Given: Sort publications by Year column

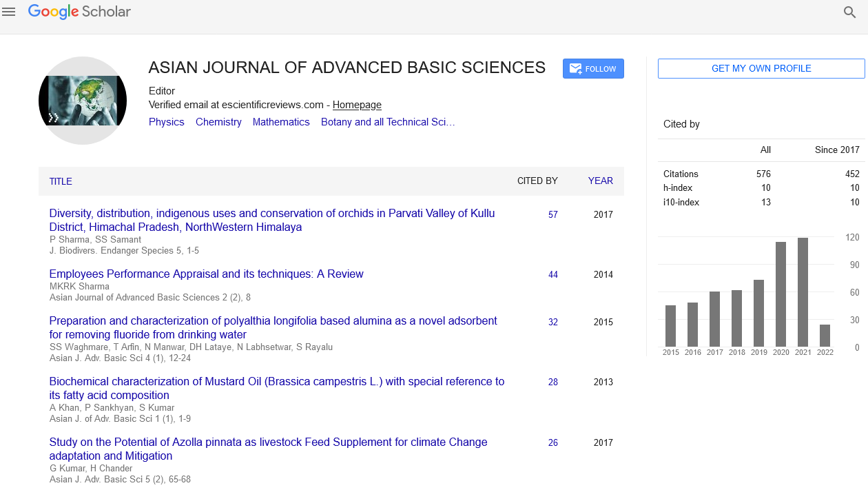Looking at the screenshot, I should (x=600, y=181).
